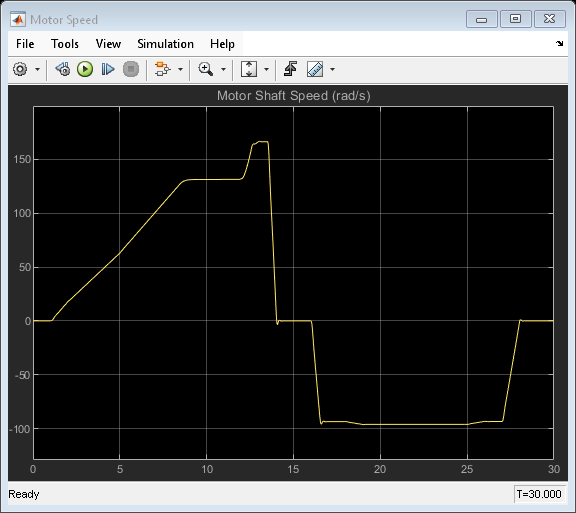Open the measurements dropdown arrow beside ruler
Image resolution: width=576 pixels, height=513 pixels.
(332, 69)
